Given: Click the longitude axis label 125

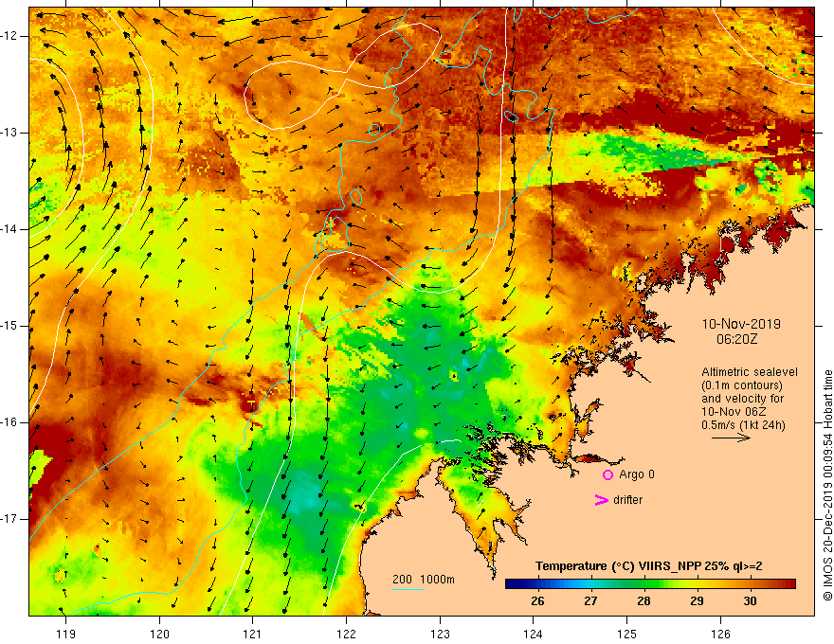Looking at the screenshot, I should 627,634.
